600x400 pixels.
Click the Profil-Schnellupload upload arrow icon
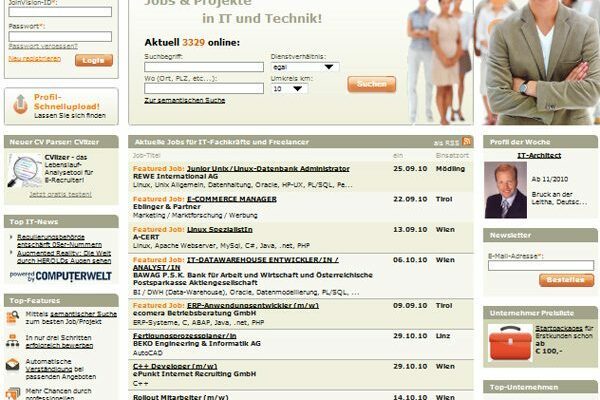(20, 104)
